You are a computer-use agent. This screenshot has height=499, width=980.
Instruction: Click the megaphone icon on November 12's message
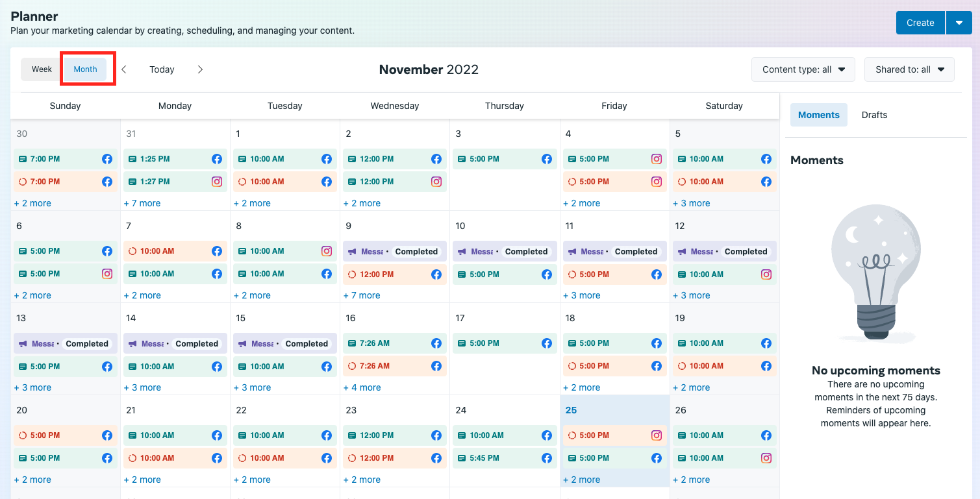[681, 252]
